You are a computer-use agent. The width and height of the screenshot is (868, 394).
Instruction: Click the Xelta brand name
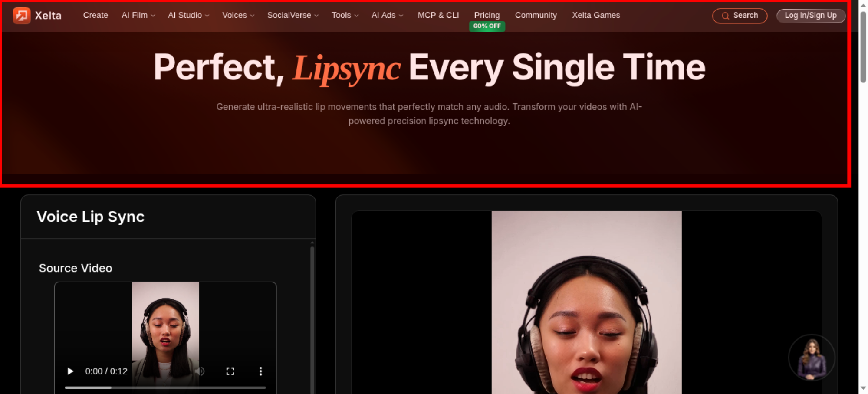click(x=48, y=16)
